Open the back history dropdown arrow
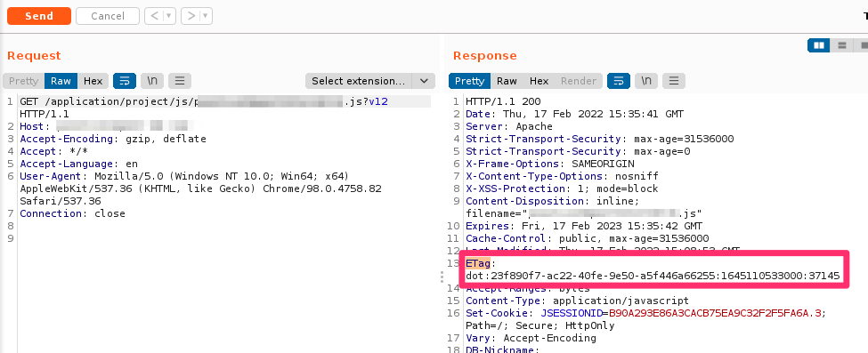Image resolution: width=868 pixels, height=353 pixels. [x=169, y=16]
